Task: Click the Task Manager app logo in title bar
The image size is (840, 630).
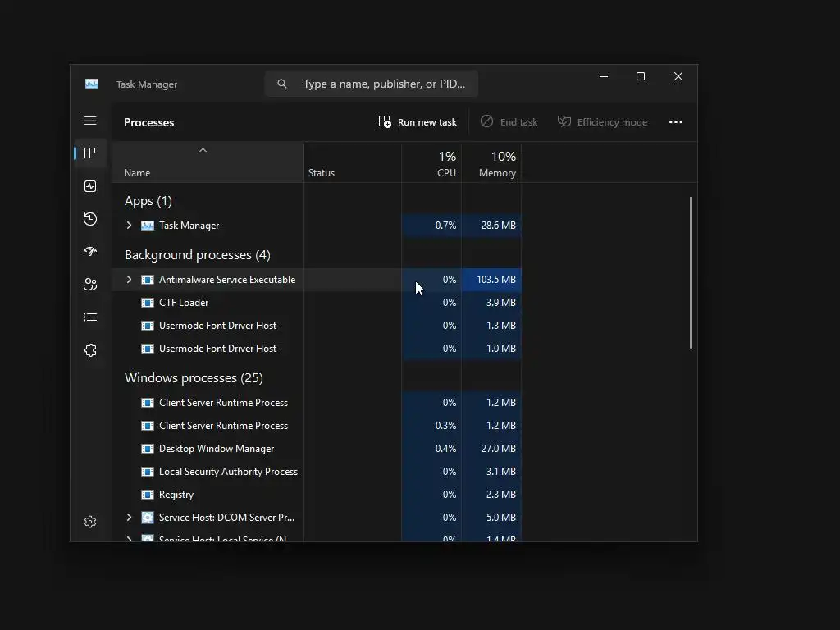Action: pos(92,84)
